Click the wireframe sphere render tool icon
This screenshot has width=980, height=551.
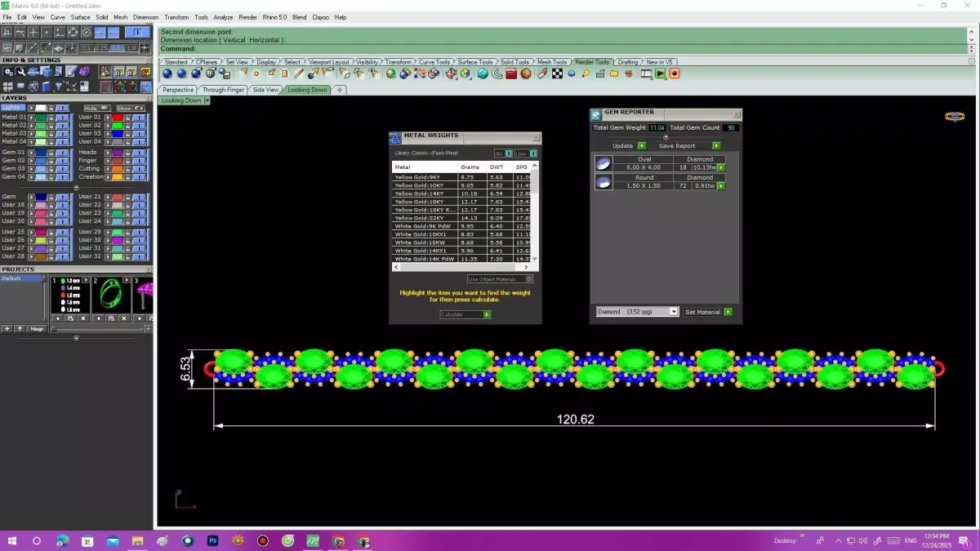coord(211,73)
